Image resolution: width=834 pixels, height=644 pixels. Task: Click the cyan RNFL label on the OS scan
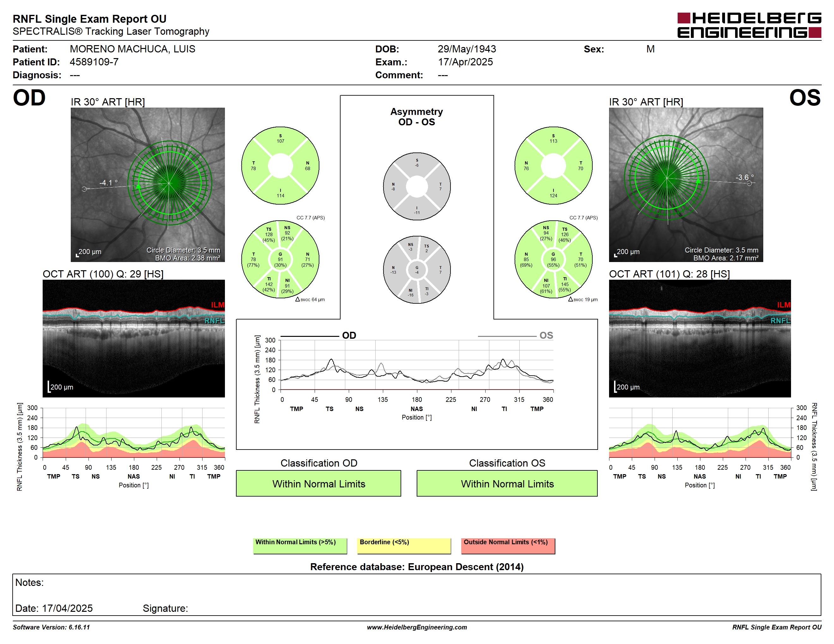pyautogui.click(x=780, y=320)
